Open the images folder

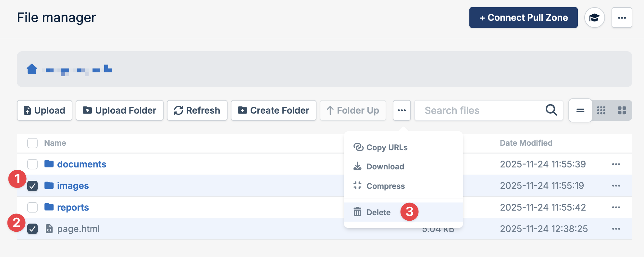click(x=73, y=186)
